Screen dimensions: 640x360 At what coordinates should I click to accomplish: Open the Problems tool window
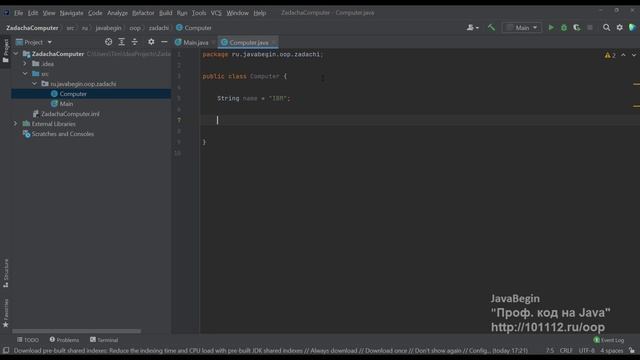pyautogui.click(x=64, y=340)
